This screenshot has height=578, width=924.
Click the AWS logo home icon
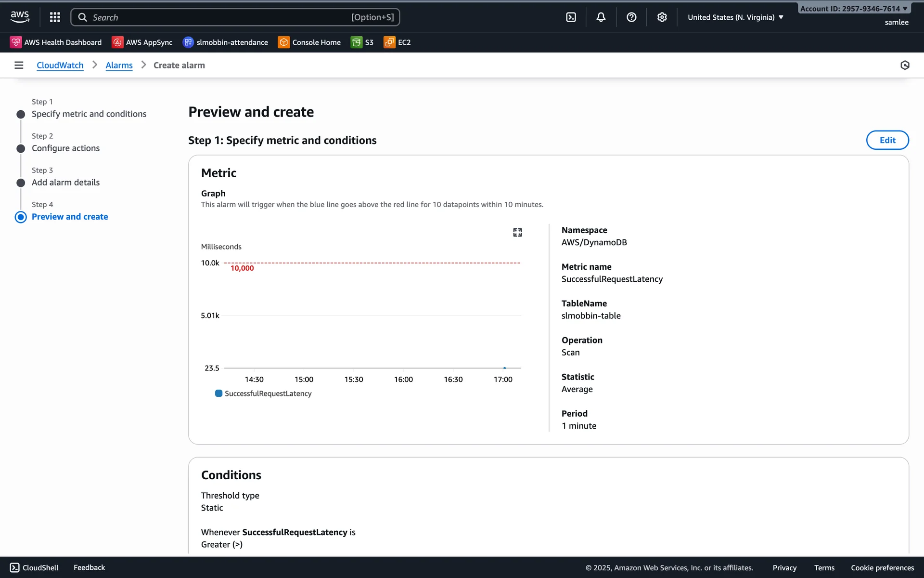[x=20, y=17]
